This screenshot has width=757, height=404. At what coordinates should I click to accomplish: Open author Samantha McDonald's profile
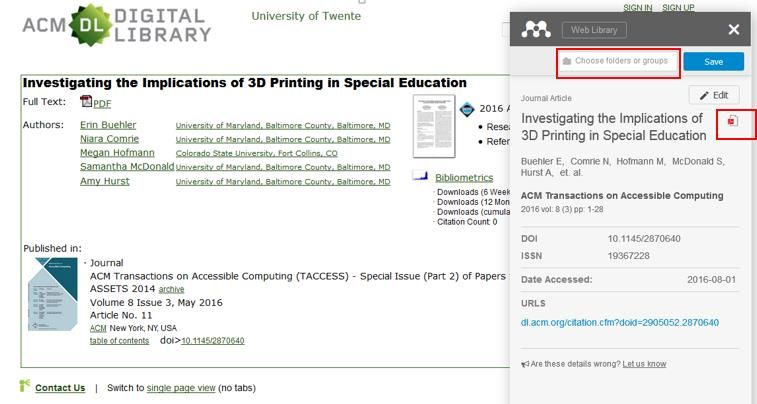[x=127, y=167]
